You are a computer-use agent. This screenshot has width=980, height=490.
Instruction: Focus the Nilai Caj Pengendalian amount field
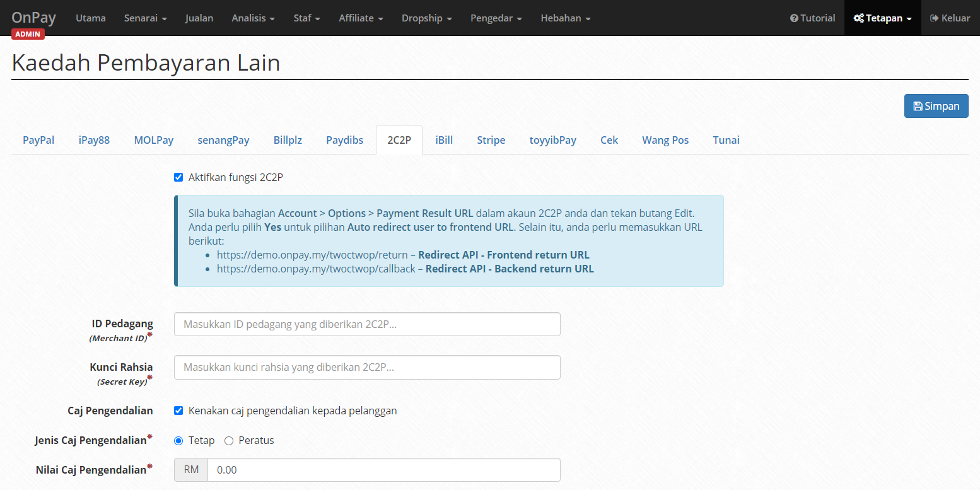point(384,470)
